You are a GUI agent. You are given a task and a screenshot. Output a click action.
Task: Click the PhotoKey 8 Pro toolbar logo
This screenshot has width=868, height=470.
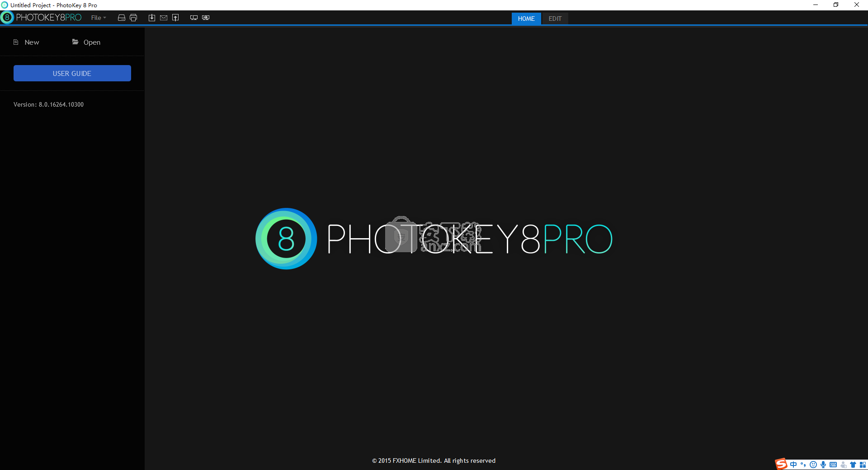42,18
